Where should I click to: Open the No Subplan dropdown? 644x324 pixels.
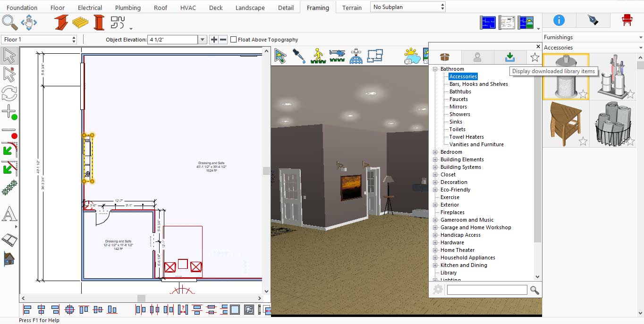coord(408,7)
